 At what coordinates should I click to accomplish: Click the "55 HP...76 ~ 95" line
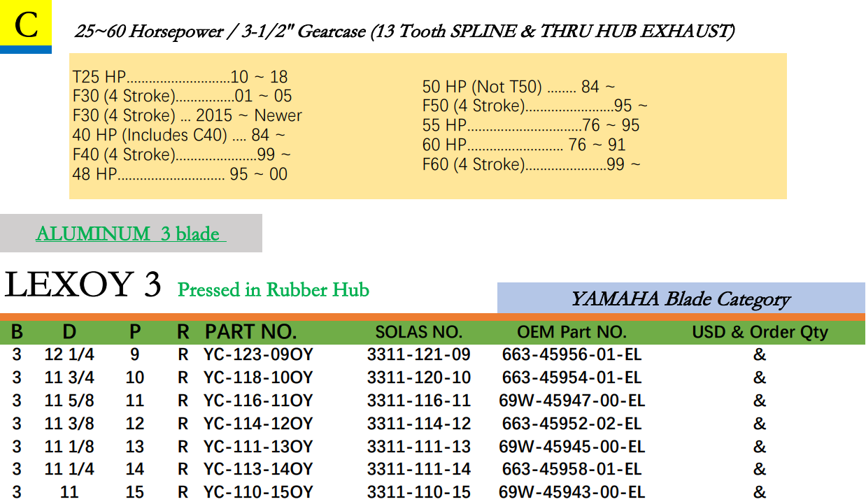pos(532,125)
